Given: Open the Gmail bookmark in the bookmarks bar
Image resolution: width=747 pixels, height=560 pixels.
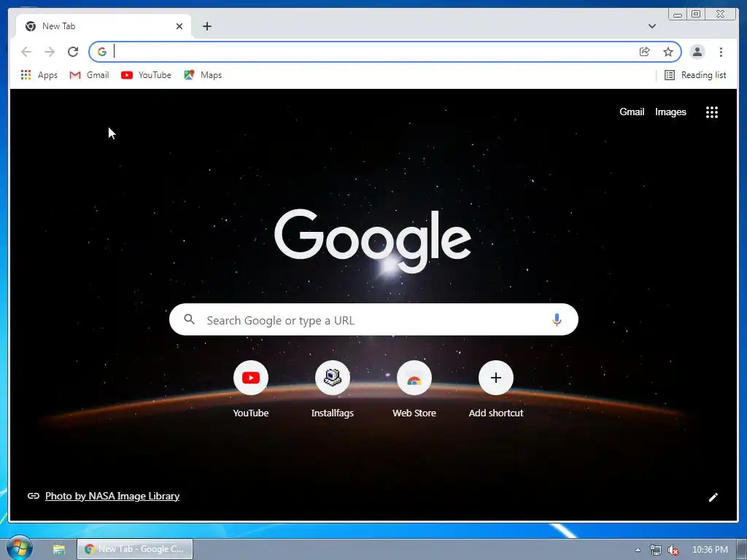Looking at the screenshot, I should (x=89, y=75).
